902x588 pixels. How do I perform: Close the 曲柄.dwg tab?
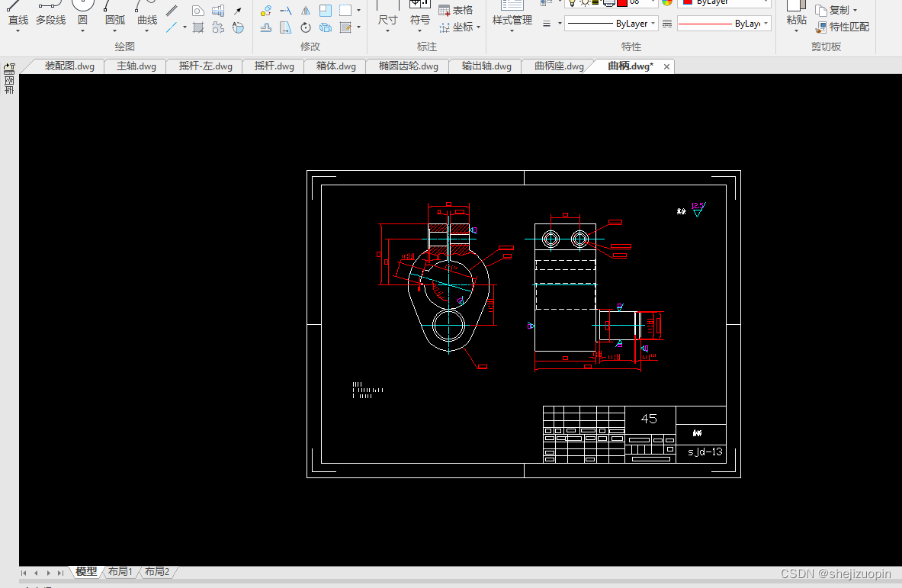(666, 67)
